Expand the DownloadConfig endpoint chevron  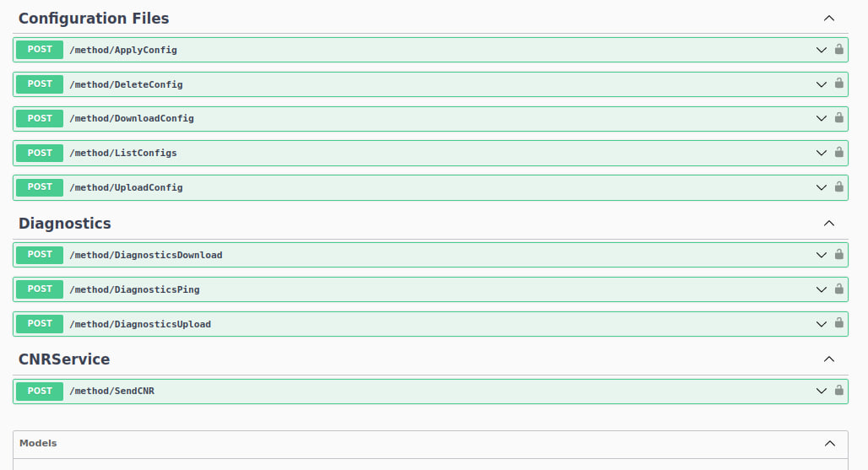[x=822, y=118]
